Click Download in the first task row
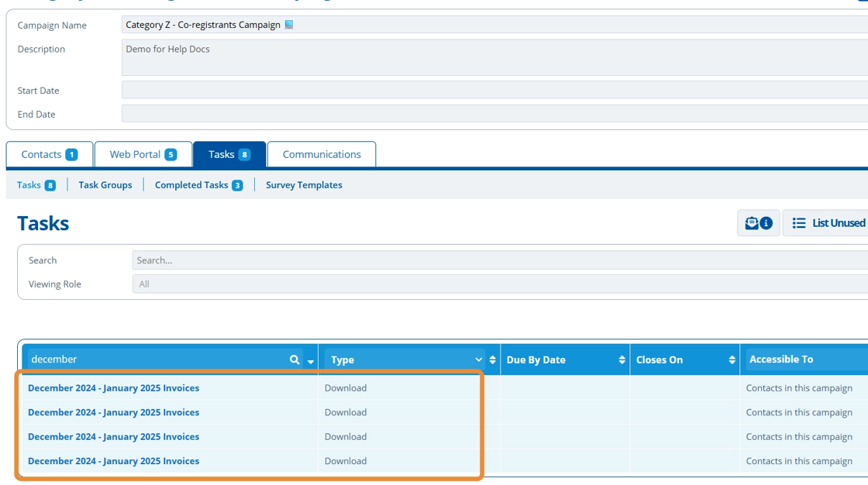 click(x=346, y=388)
